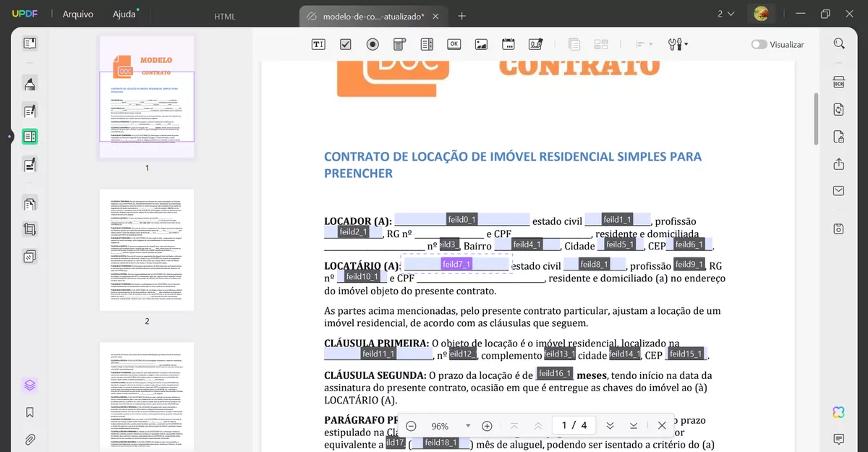Go to the previous page arrow
868x452 pixels.
[x=538, y=426]
